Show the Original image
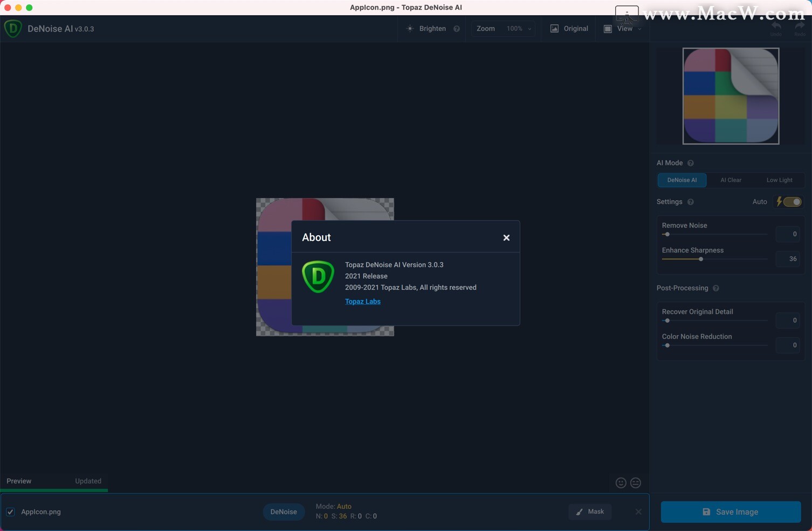Viewport: 812px width, 531px height. pos(569,29)
